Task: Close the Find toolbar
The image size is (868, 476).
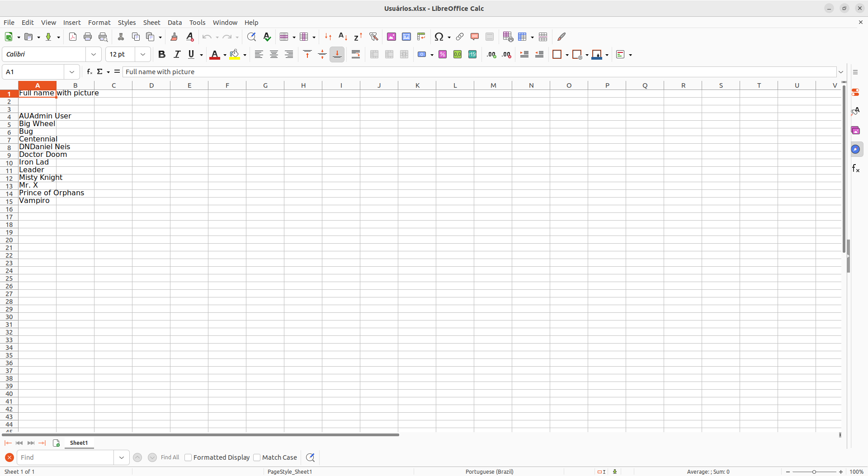Action: pos(9,457)
